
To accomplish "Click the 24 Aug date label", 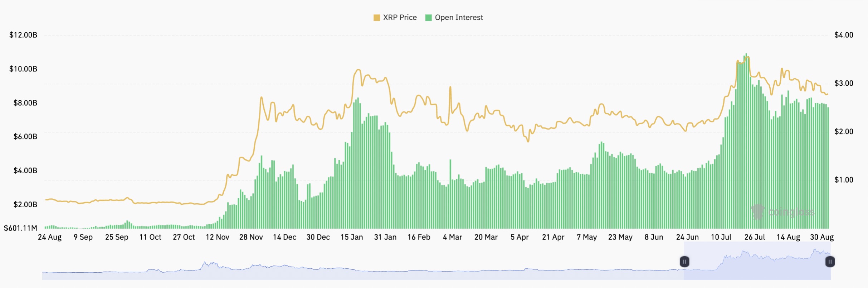I will point(50,237).
